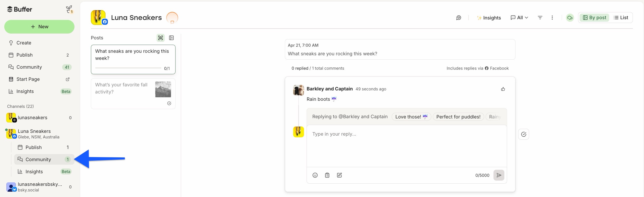
Task: Open Start Page in the sidebar
Action: (39, 79)
